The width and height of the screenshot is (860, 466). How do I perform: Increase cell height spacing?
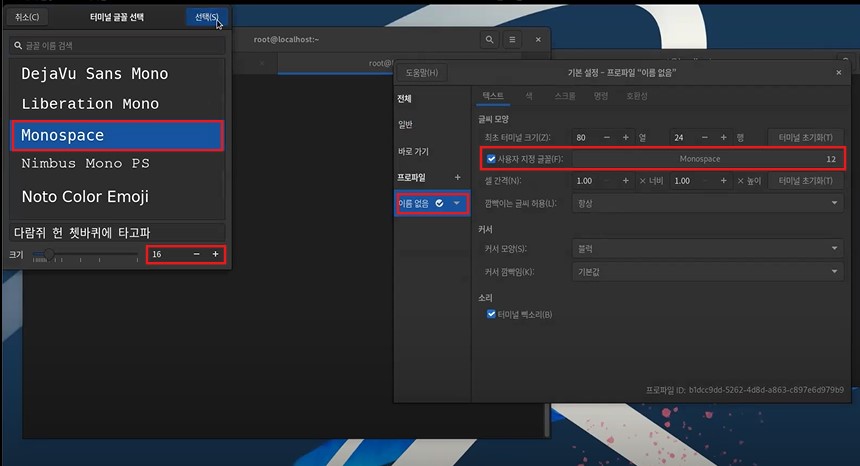(x=723, y=180)
